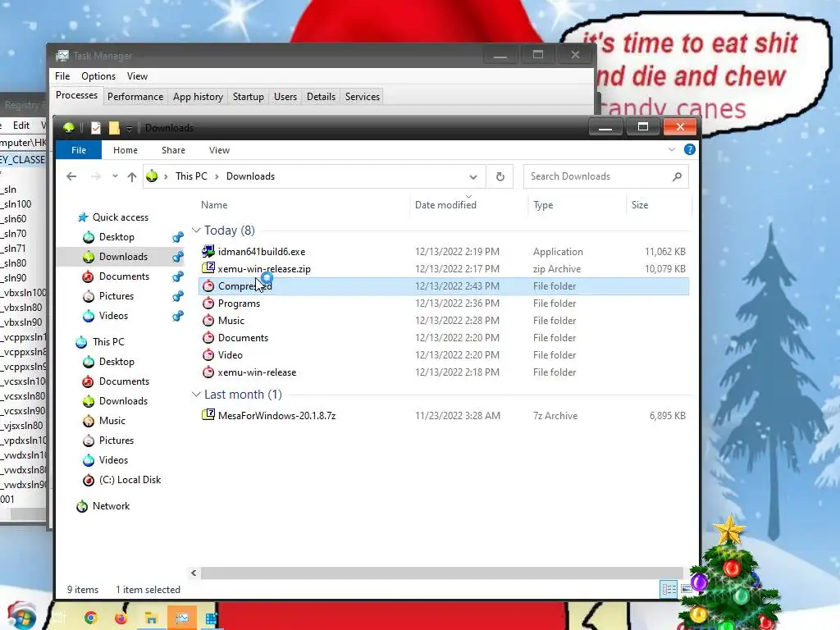
Task: Click the New Folder icon in title bar
Action: pos(113,128)
